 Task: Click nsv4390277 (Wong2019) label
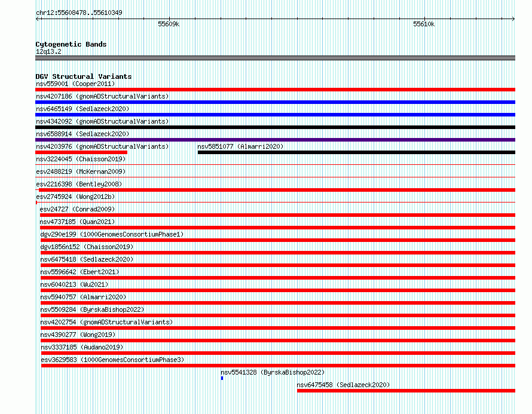tap(78, 335)
